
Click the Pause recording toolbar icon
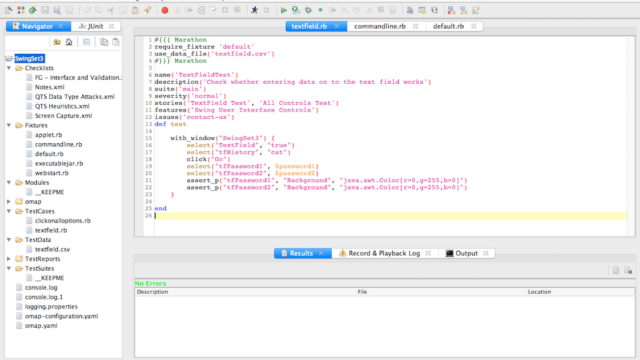click(177, 10)
